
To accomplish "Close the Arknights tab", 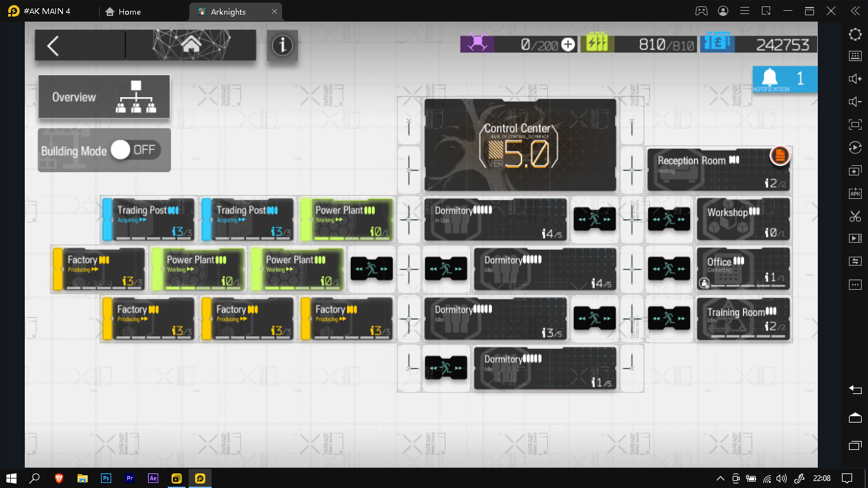I will tap(274, 11).
